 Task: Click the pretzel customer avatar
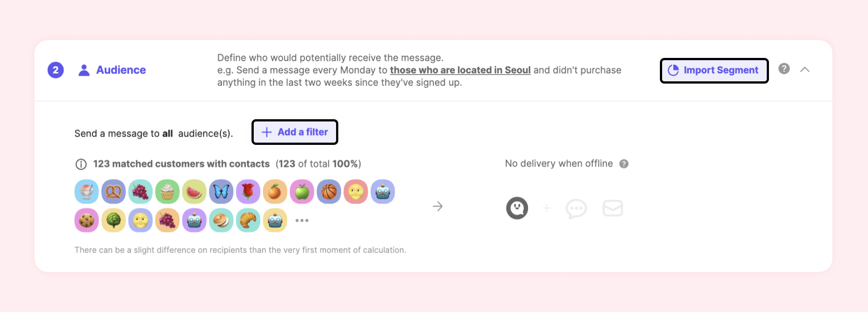114,192
